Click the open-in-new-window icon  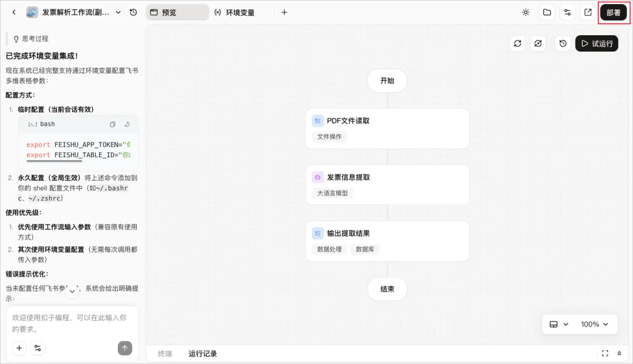(x=588, y=12)
